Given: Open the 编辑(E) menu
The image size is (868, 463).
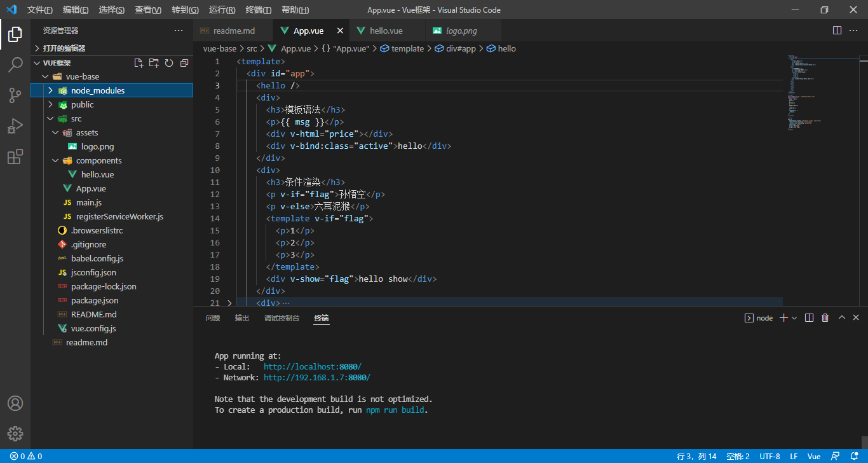Looking at the screenshot, I should tap(76, 10).
